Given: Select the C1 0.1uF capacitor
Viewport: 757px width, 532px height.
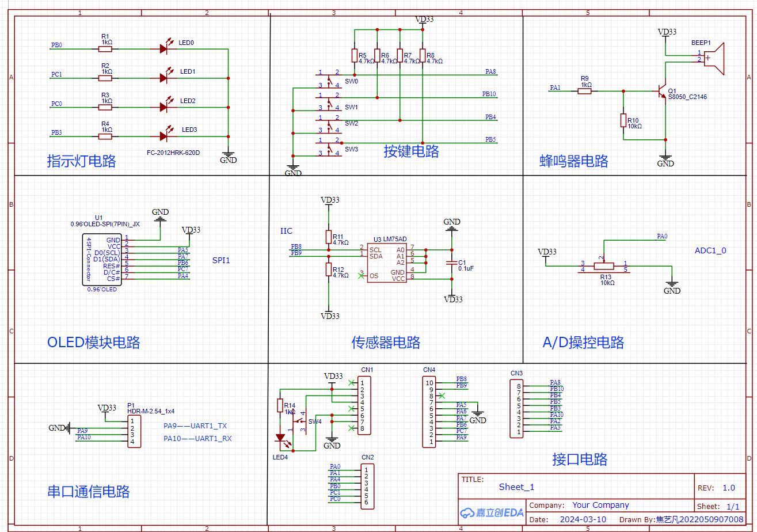Looking at the screenshot, I should [x=452, y=263].
